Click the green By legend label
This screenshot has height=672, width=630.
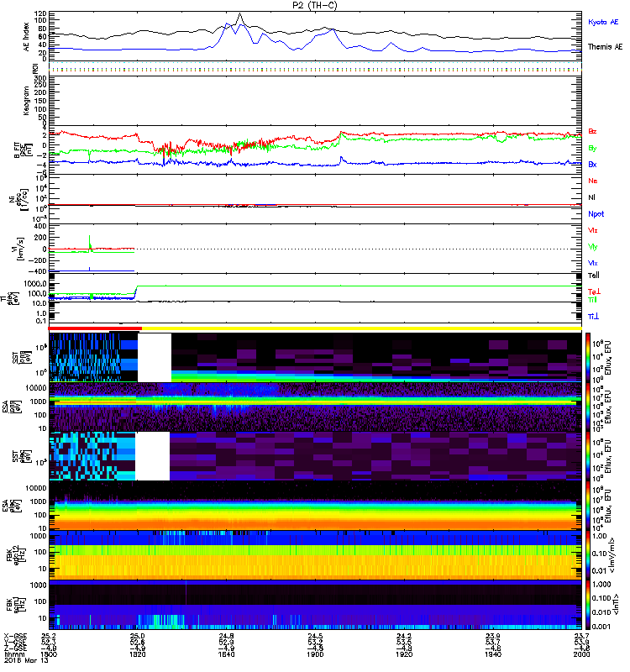tap(592, 149)
